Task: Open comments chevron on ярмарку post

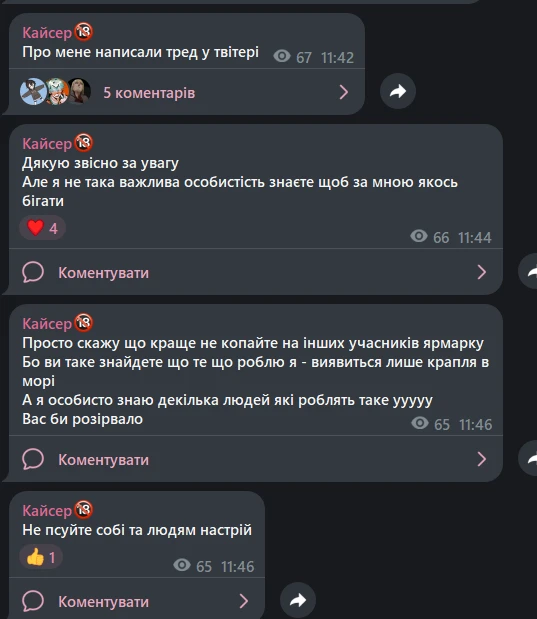Action: tap(482, 459)
